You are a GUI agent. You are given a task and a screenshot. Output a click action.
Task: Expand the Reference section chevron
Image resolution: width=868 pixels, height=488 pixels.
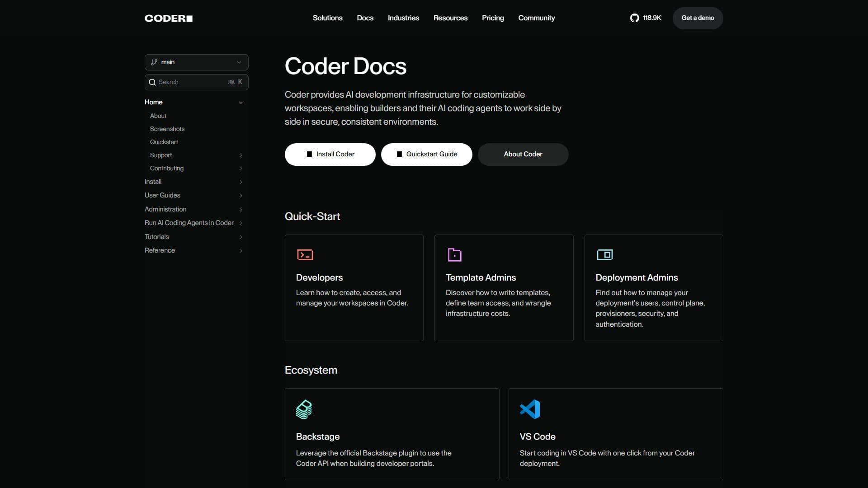point(241,251)
